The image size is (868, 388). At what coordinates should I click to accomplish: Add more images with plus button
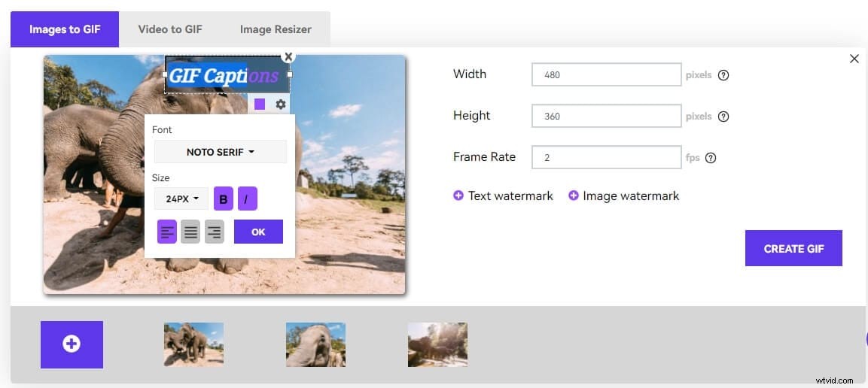(72, 344)
